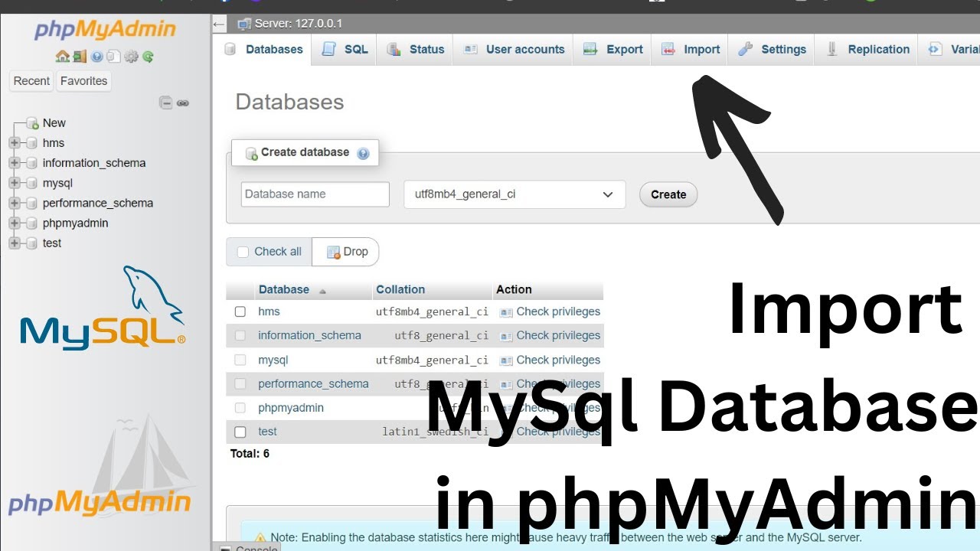Open the SQL tab
980x551 pixels.
pyautogui.click(x=345, y=50)
